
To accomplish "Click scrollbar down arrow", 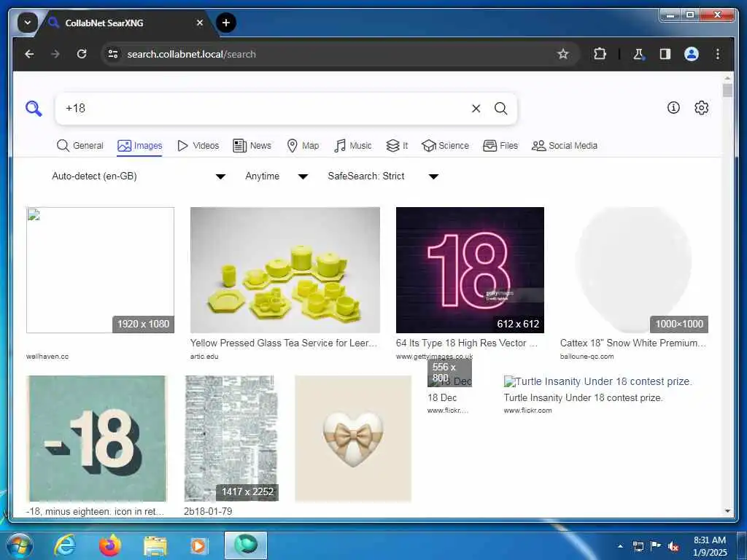I will coord(727,511).
